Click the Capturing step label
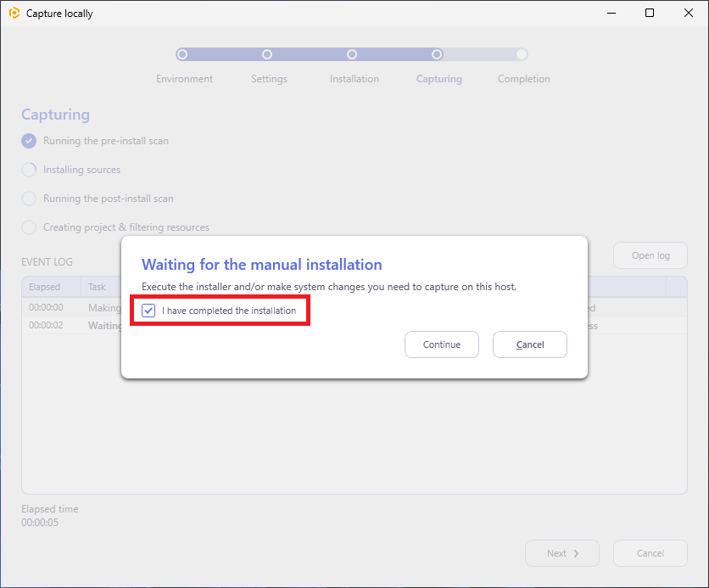The width and height of the screenshot is (709, 588). click(439, 79)
